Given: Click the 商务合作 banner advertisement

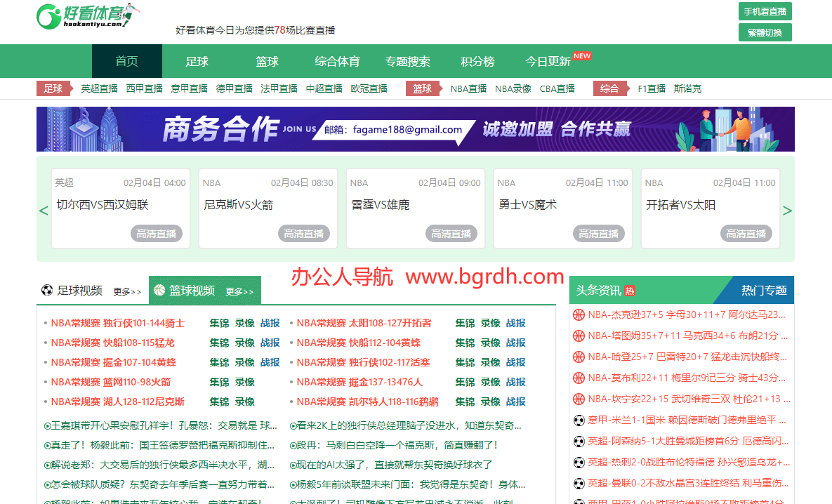Looking at the screenshot, I should [x=416, y=129].
